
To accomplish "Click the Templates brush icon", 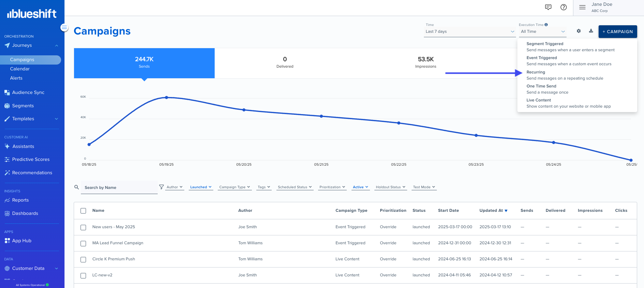I will point(7,119).
